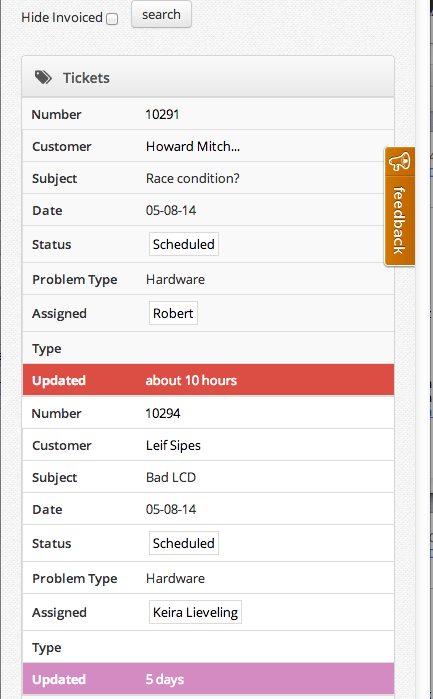Open the orange feedback tab
The height and width of the screenshot is (699, 433).
400,206
